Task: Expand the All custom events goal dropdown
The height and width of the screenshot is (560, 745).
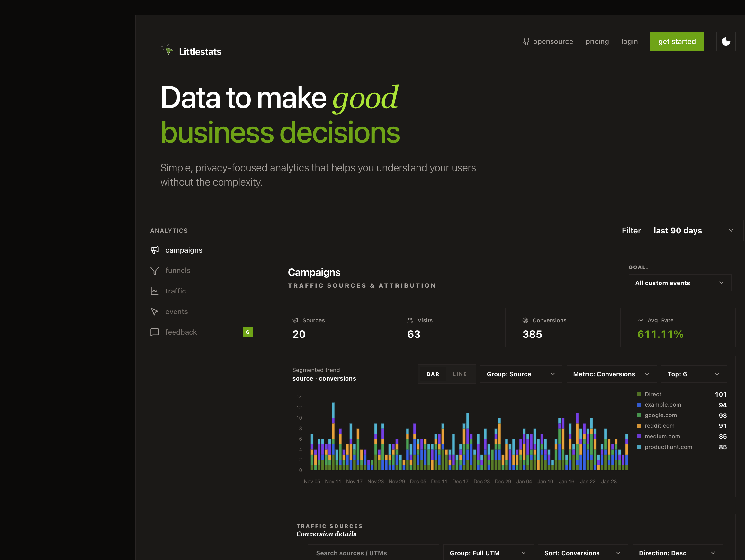Action: point(680,283)
